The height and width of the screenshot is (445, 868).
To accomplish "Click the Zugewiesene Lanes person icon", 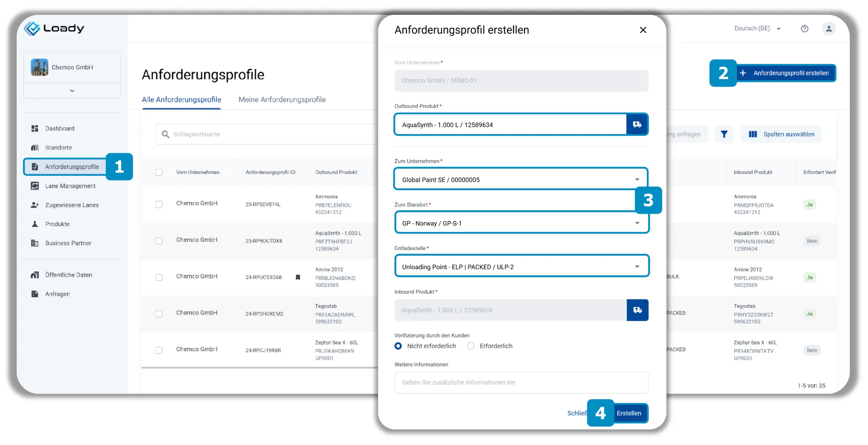I will tap(35, 205).
